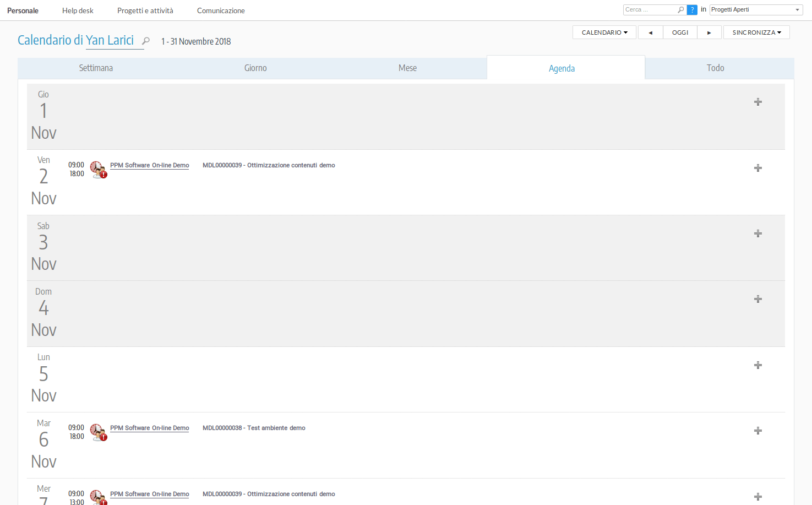The height and width of the screenshot is (505, 812).
Task: Jump to today with OGGI button
Action: pos(680,32)
